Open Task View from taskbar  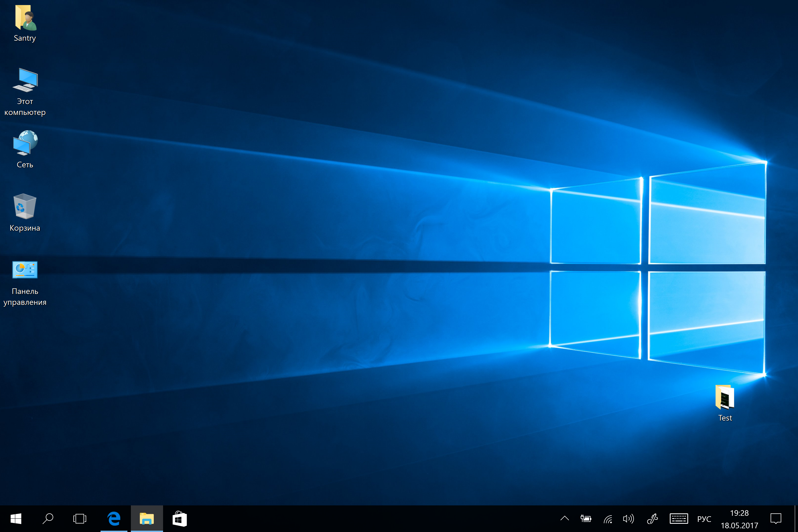(80, 519)
